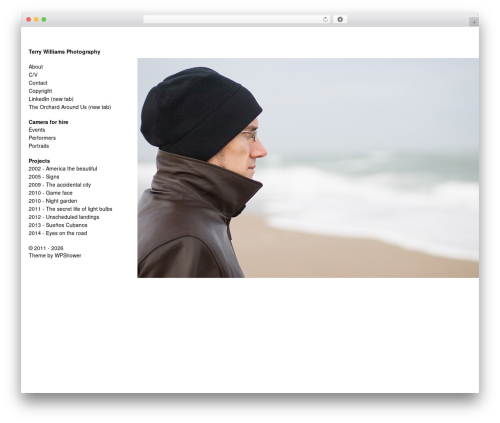
Task: Open 2011 - The secret life of light bulbs
Action: point(70,209)
